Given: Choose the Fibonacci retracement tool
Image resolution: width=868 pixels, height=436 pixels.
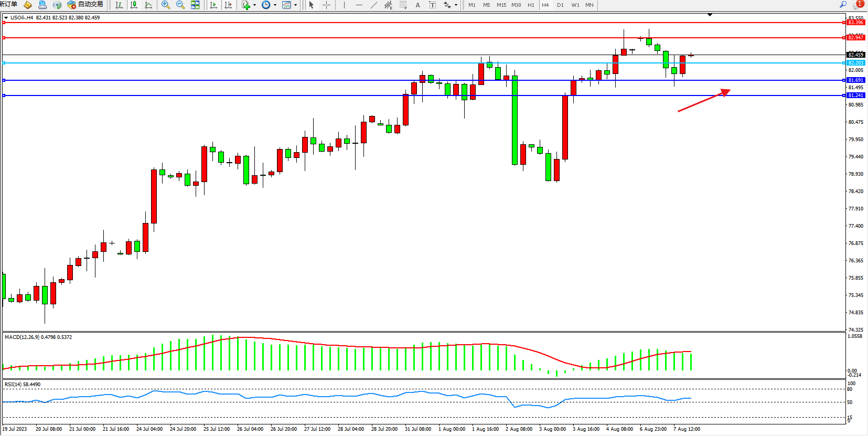Looking at the screenshot, I should 403,5.
